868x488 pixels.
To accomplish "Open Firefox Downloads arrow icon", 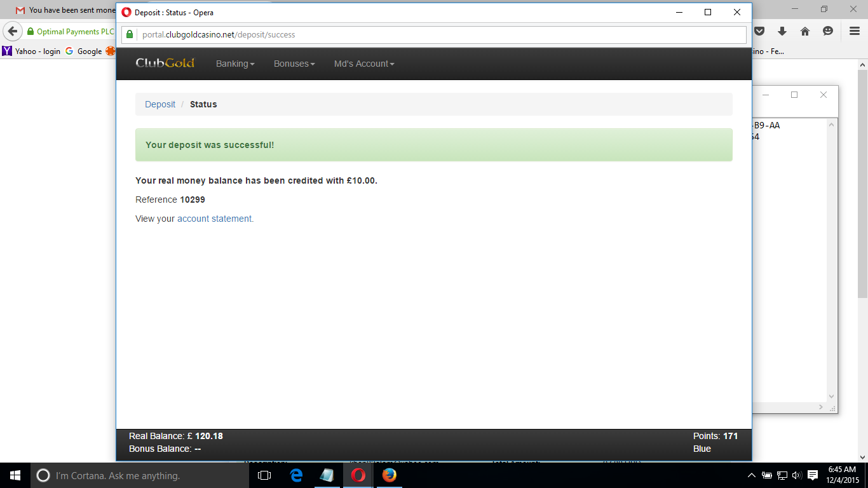I will tap(782, 31).
